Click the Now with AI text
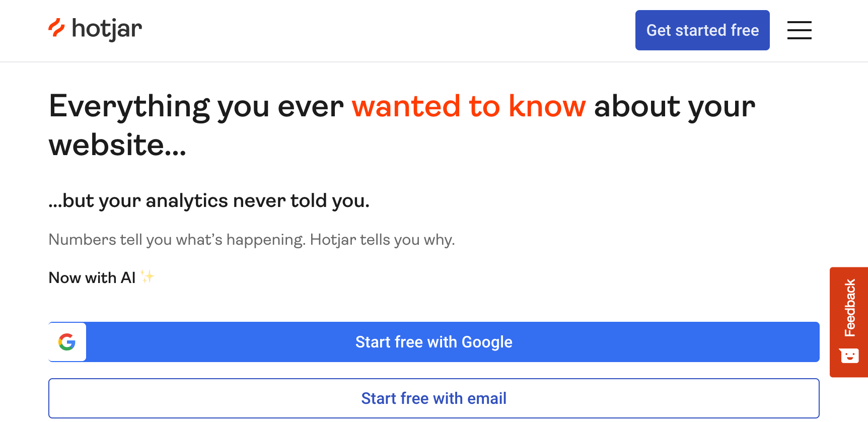 point(92,277)
